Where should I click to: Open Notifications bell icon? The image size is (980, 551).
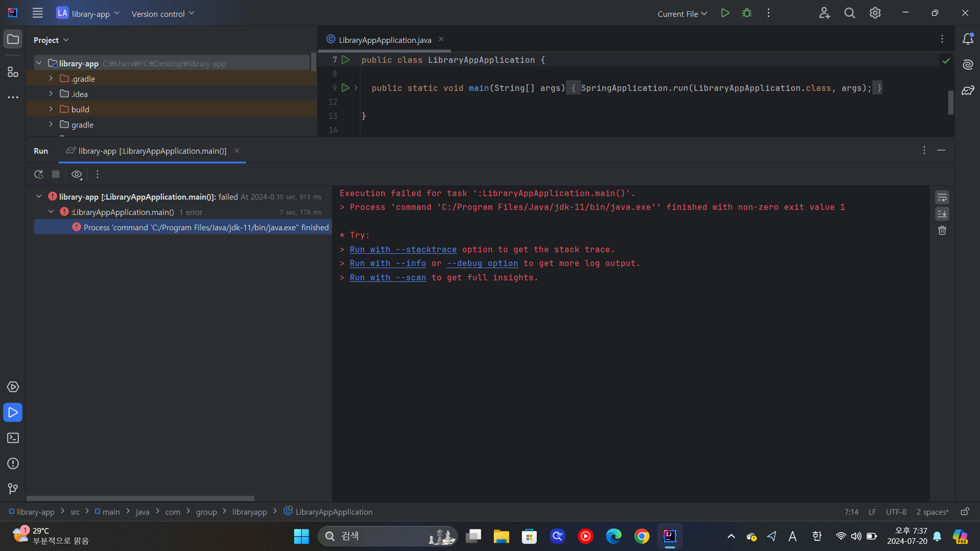968,39
